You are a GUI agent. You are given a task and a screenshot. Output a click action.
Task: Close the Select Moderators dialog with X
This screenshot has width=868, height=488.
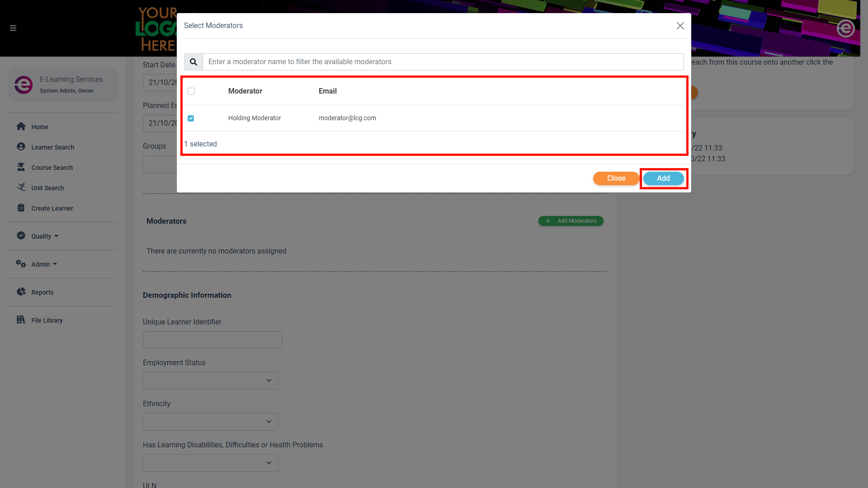[x=680, y=26]
